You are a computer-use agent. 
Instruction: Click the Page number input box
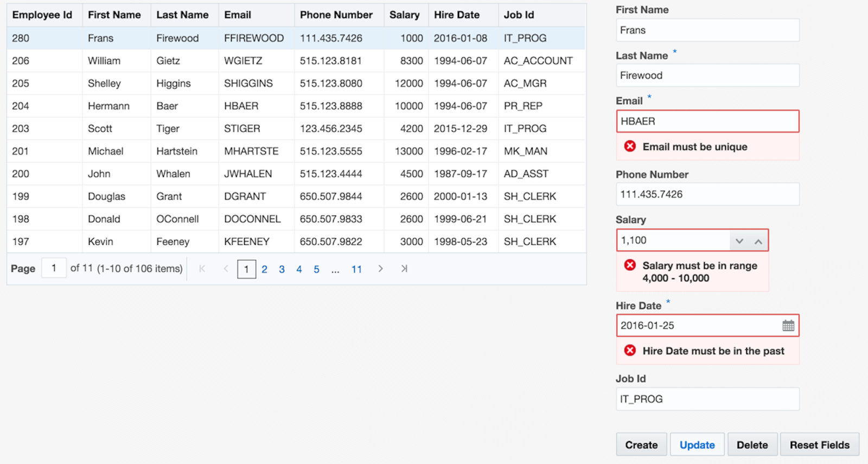54,268
